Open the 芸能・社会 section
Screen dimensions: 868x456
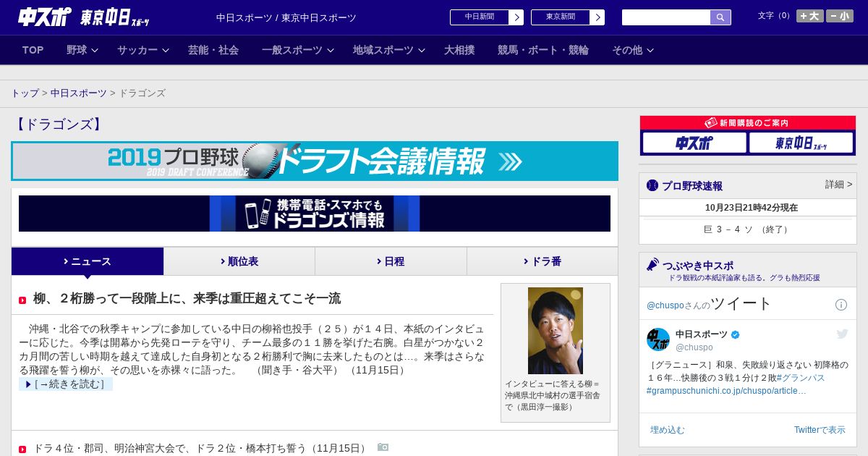[x=213, y=50]
